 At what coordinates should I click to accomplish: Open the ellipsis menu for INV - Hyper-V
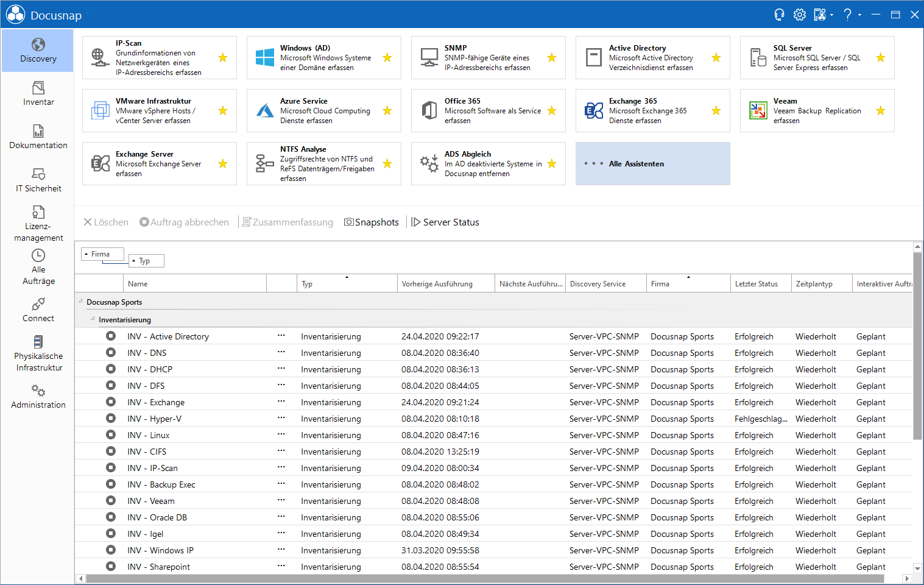pyautogui.click(x=281, y=418)
